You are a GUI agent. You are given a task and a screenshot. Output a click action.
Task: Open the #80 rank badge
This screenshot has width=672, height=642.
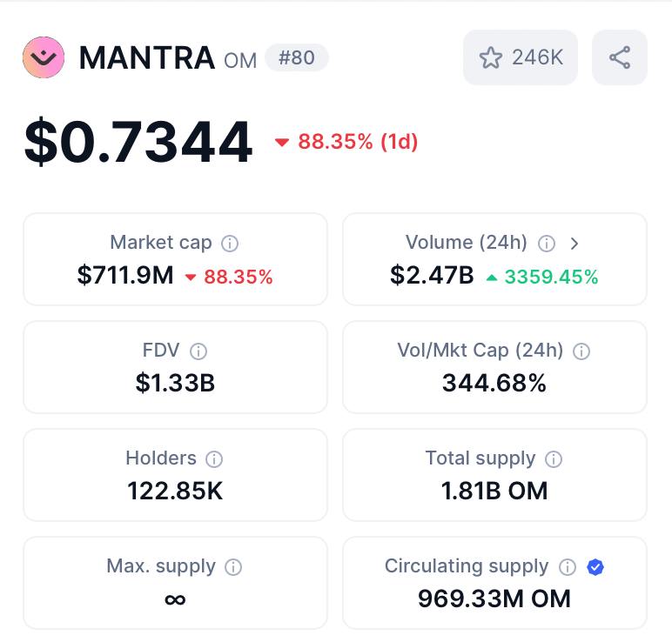tap(297, 57)
